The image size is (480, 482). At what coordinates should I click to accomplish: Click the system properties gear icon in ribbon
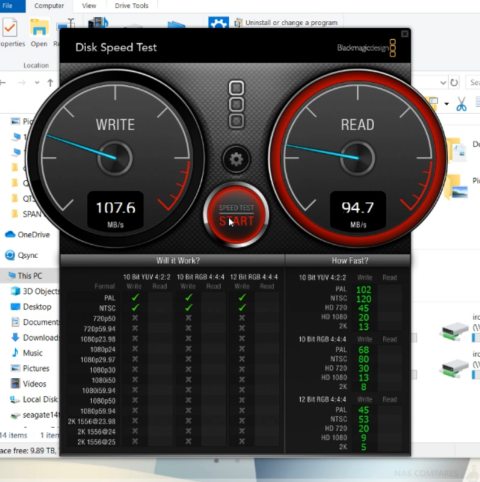click(x=218, y=22)
